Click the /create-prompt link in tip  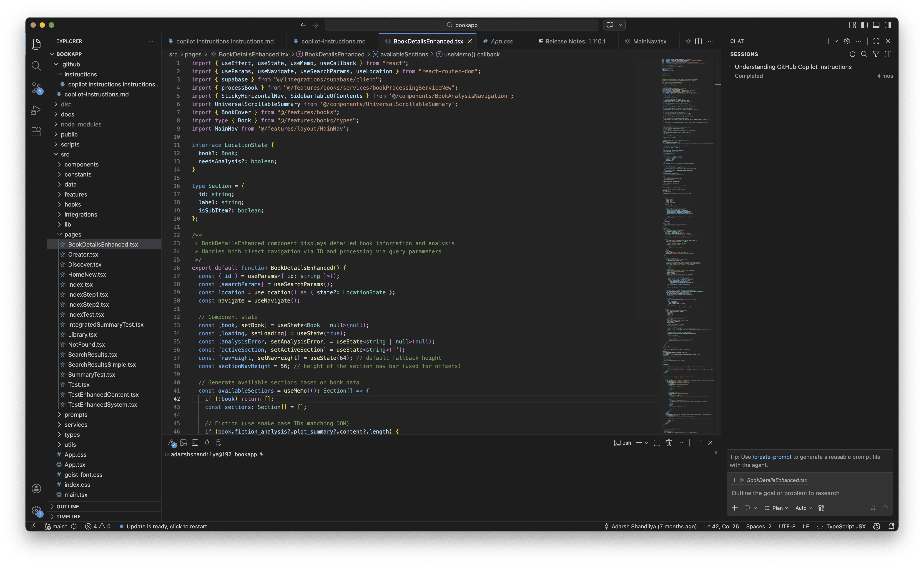772,457
